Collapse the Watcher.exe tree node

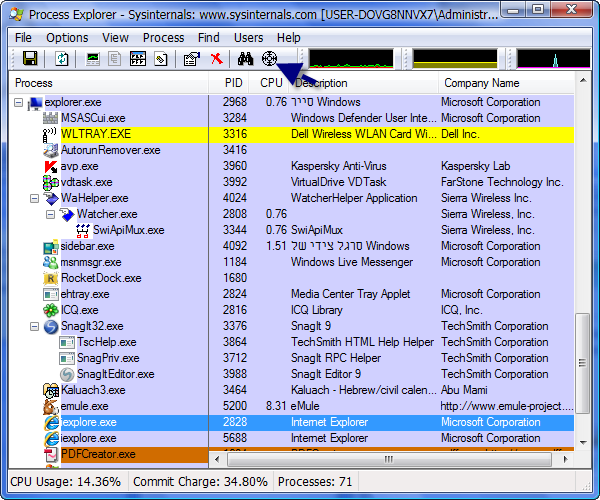click(51, 215)
